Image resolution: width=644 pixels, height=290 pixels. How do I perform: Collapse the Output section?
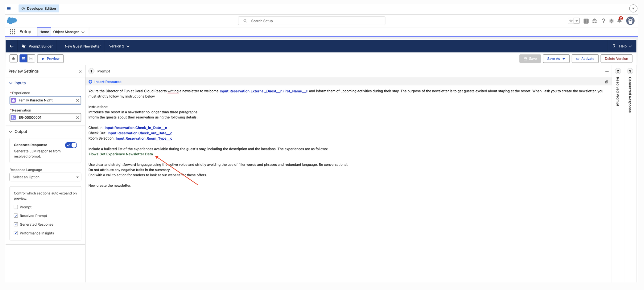[11, 132]
